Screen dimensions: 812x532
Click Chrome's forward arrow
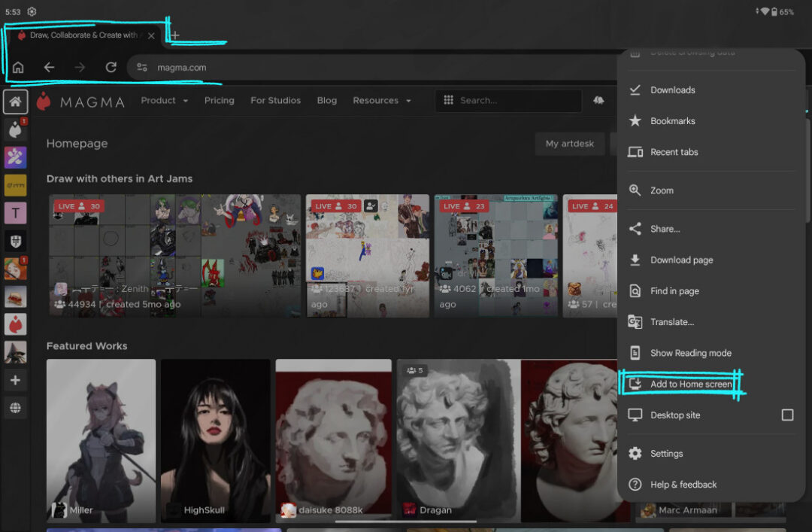pyautogui.click(x=80, y=68)
